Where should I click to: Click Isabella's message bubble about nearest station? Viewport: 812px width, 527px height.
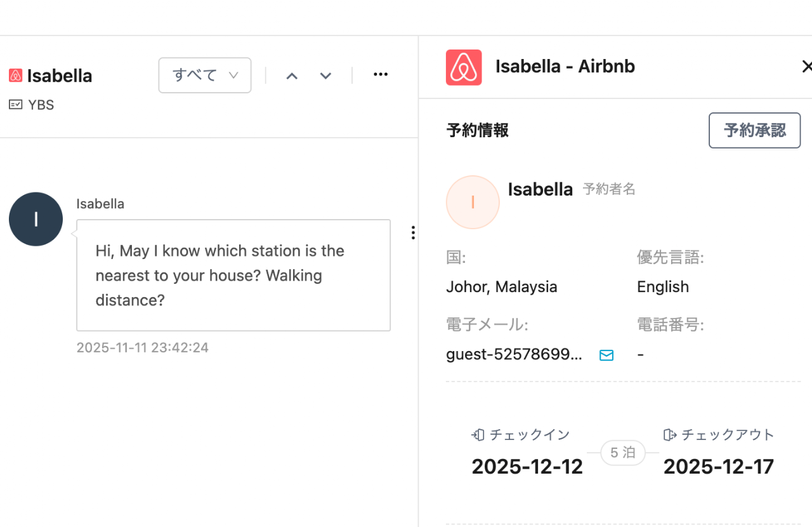pos(233,275)
